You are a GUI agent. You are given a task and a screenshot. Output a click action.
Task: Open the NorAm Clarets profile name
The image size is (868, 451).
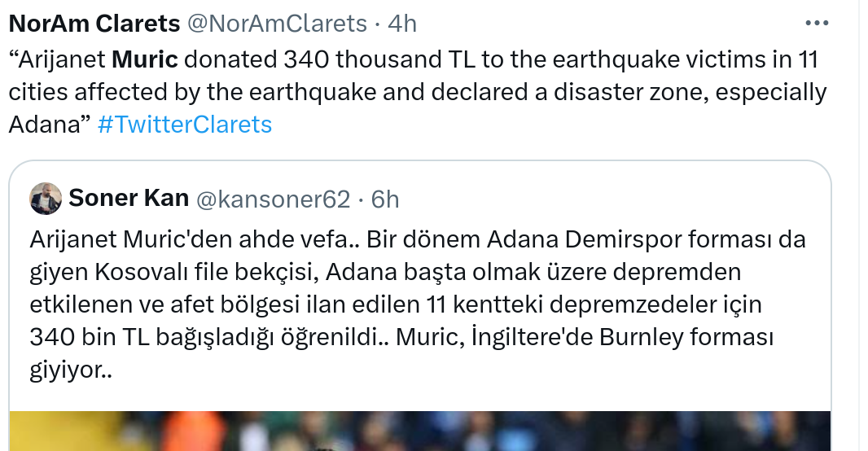coord(94,24)
